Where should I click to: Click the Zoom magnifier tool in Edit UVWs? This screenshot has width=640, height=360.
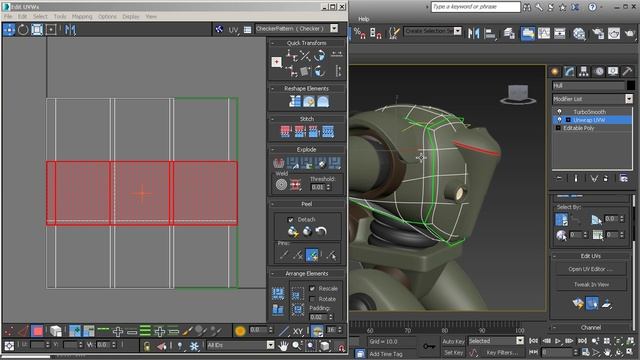click(x=296, y=346)
